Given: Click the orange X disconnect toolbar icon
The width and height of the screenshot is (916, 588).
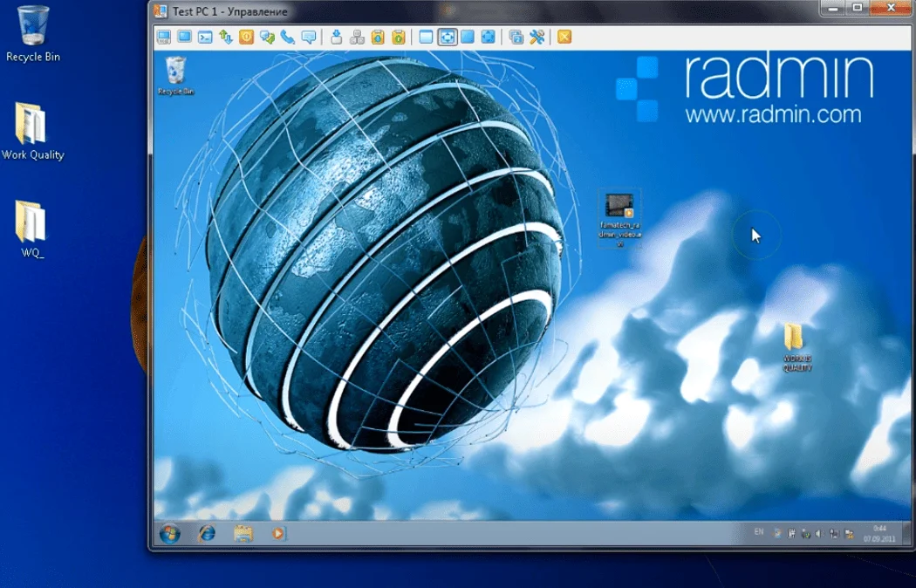Looking at the screenshot, I should pos(564,38).
